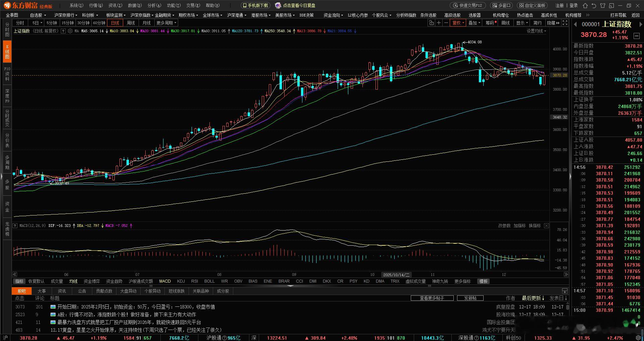Click the 改参数 link in MACD panel
The height and width of the screenshot is (341, 644).
504,226
